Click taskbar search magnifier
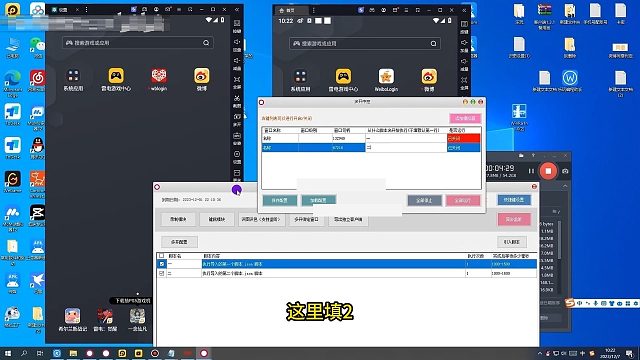The height and width of the screenshot is (360, 640). coord(24,353)
